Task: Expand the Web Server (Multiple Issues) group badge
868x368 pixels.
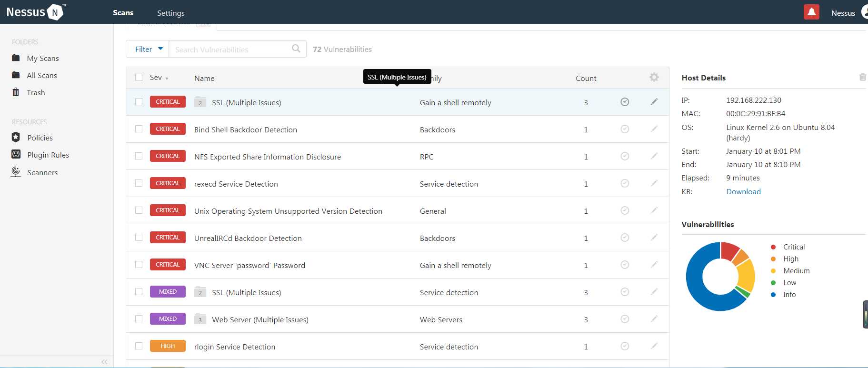Action: click(200, 319)
